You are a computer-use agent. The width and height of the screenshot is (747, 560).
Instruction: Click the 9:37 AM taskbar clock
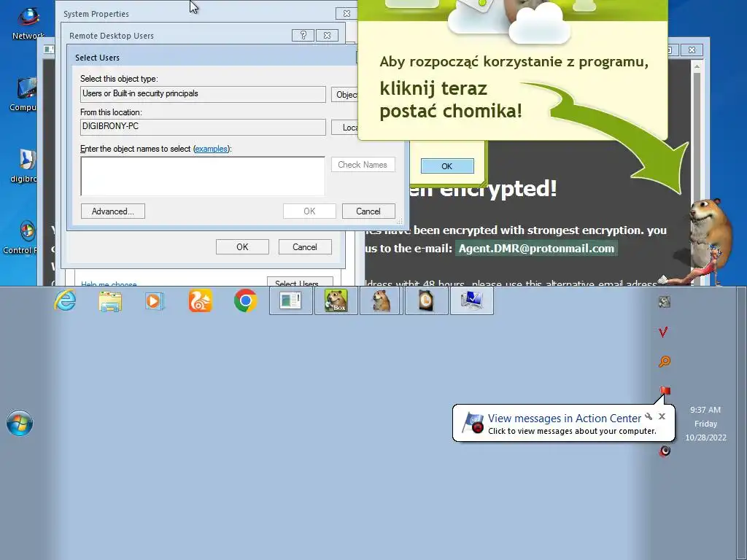click(x=705, y=410)
